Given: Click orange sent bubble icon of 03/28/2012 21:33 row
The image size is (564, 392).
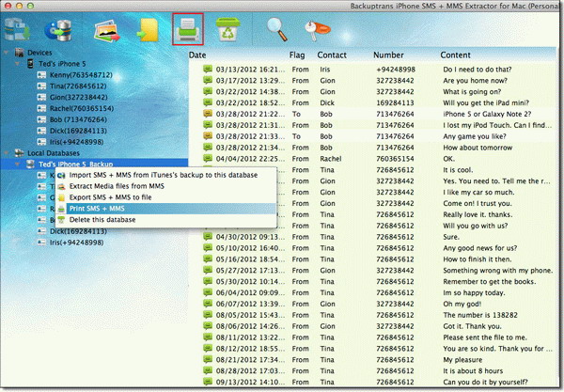Looking at the screenshot, I should (208, 136).
